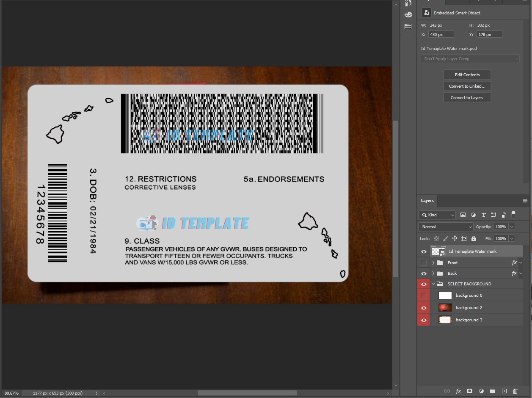Click the Fill value field
The width and height of the screenshot is (532, 398).
pyautogui.click(x=501, y=239)
